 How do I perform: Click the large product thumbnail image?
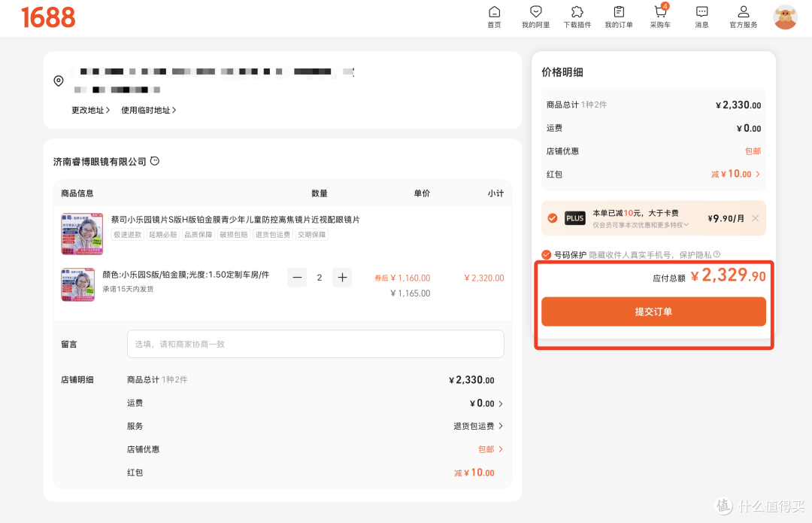click(82, 234)
